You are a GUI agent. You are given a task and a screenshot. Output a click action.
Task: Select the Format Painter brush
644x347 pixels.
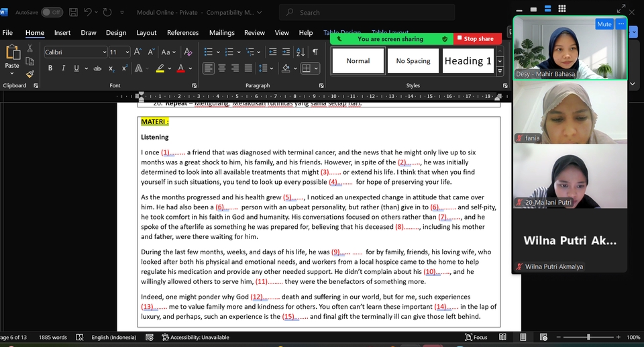(30, 74)
